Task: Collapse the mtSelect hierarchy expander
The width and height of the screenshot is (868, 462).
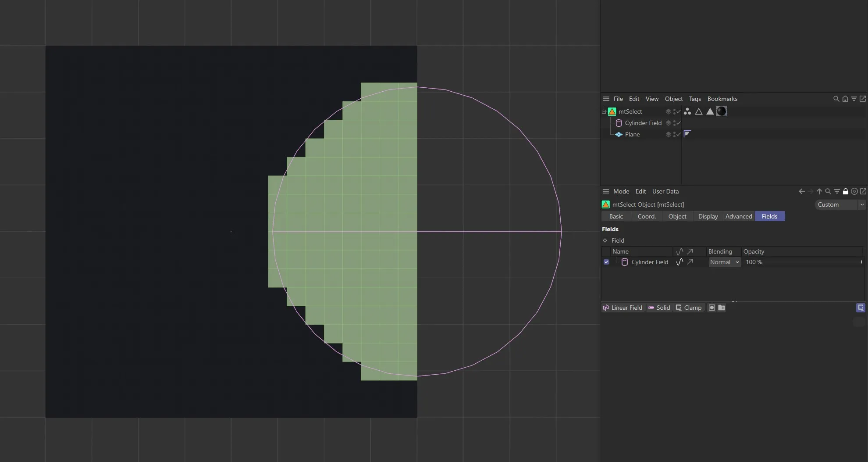Action: (x=604, y=111)
